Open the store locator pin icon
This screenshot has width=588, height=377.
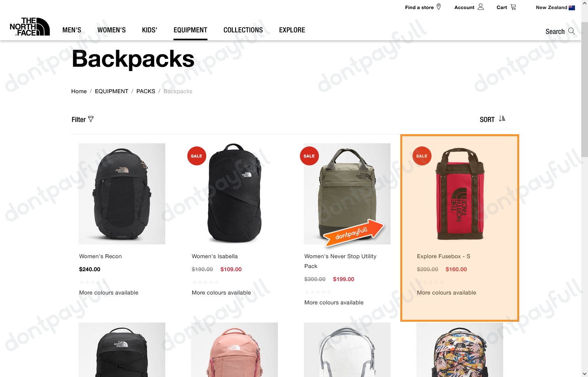point(439,7)
